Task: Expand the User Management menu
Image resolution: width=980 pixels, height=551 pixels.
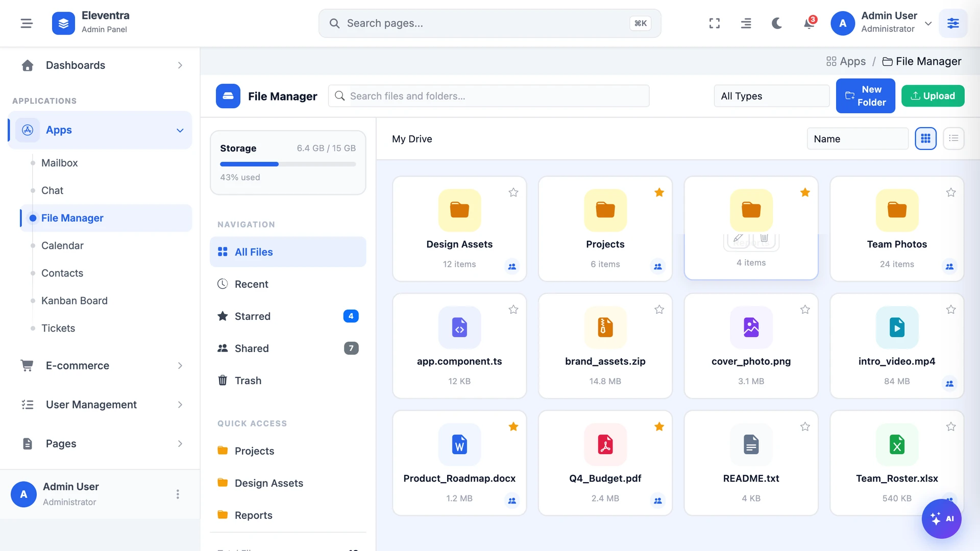Action: click(x=100, y=405)
